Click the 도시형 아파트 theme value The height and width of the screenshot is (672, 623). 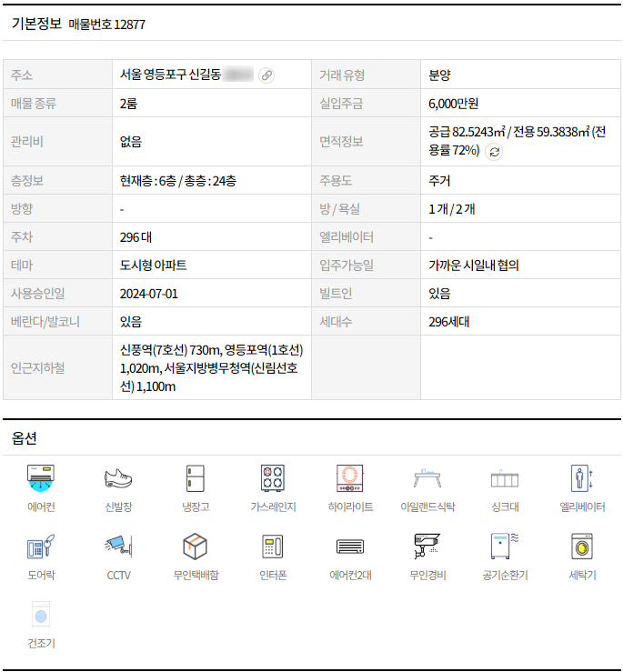click(153, 266)
